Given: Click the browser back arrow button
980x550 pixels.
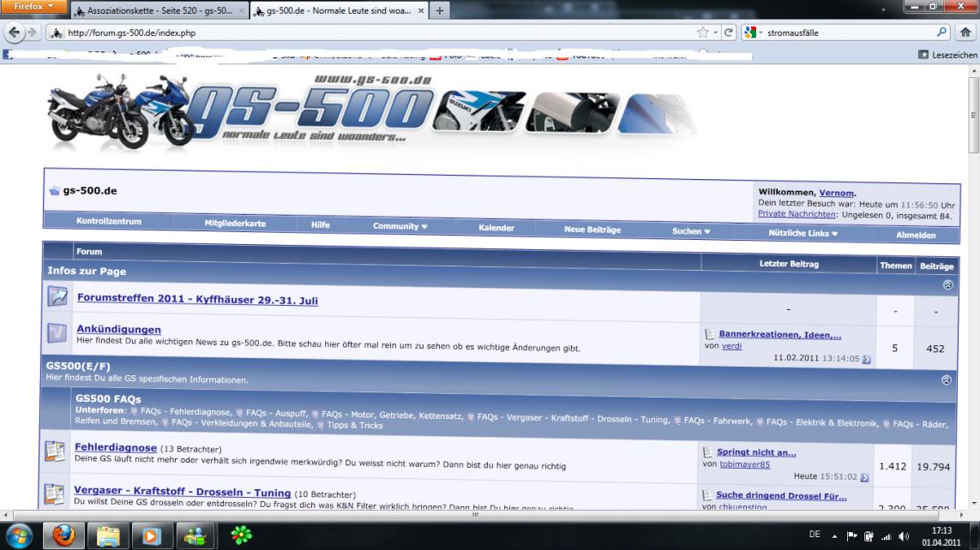Looking at the screenshot, I should point(15,33).
